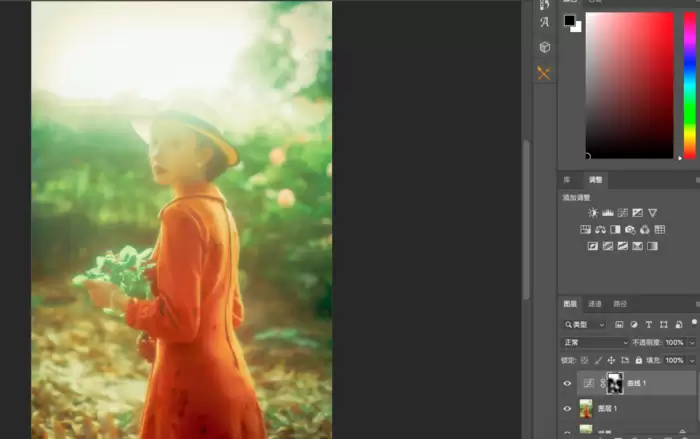Expand the opacity 100% dropdown arrow

coord(692,343)
